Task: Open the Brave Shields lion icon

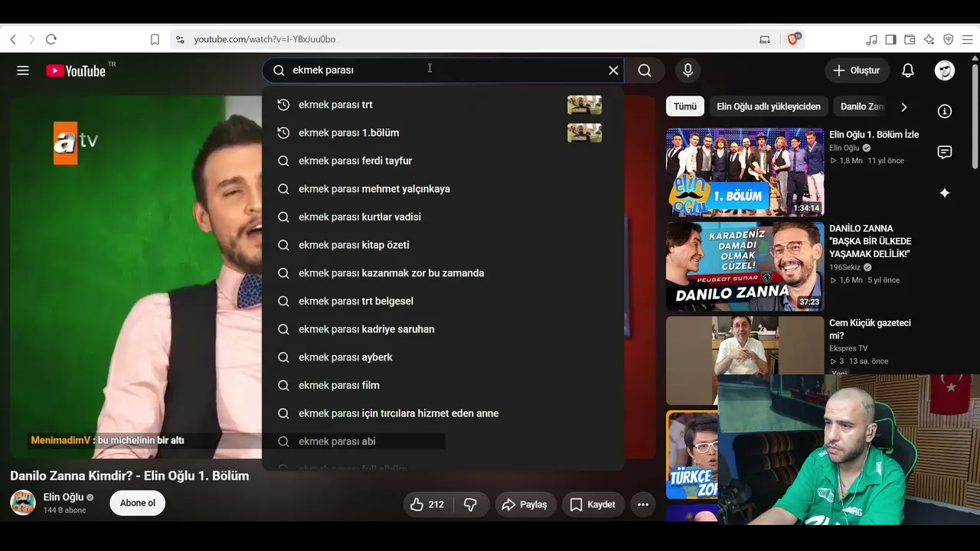Action: pos(794,39)
